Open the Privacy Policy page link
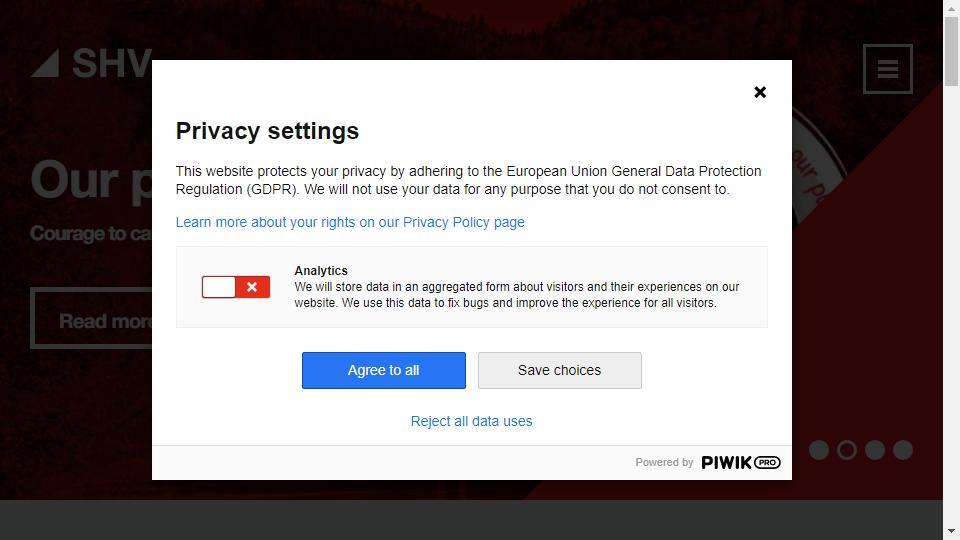Viewport: 960px width, 540px height. point(350,222)
